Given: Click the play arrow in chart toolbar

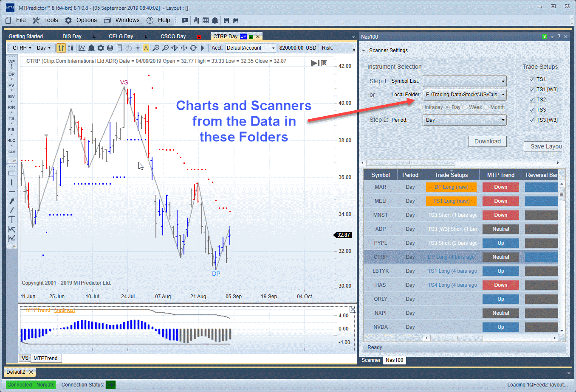Looking at the screenshot, I should tap(203, 48).
